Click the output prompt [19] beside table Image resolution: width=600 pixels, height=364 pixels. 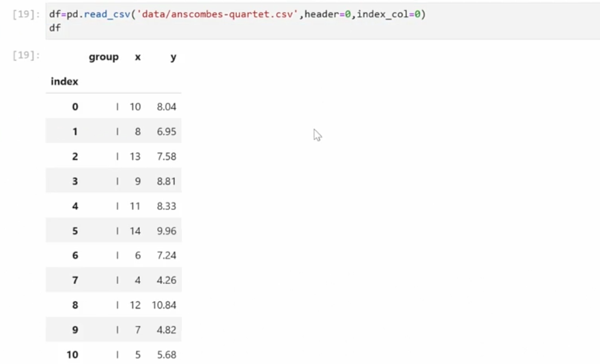26,56
